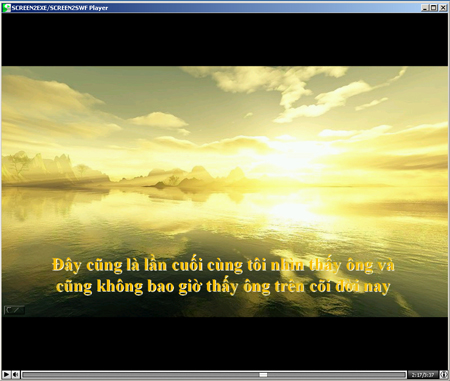Minimize the SCREEN2SWF Player window
The width and height of the screenshot is (450, 381).
[425, 8]
